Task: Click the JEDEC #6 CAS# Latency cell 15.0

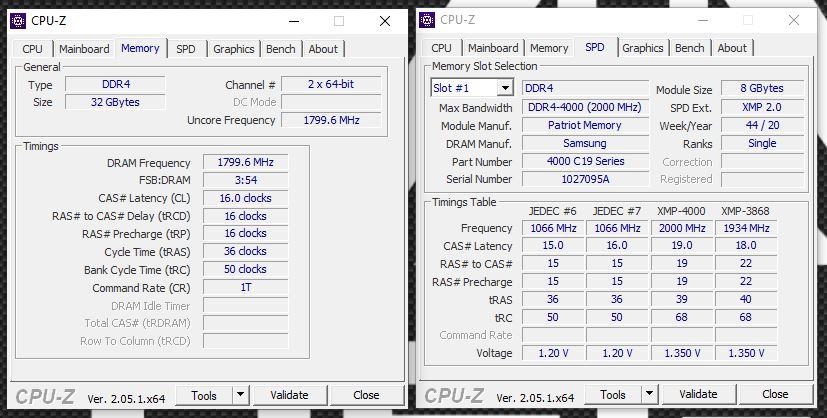Action: coord(553,246)
